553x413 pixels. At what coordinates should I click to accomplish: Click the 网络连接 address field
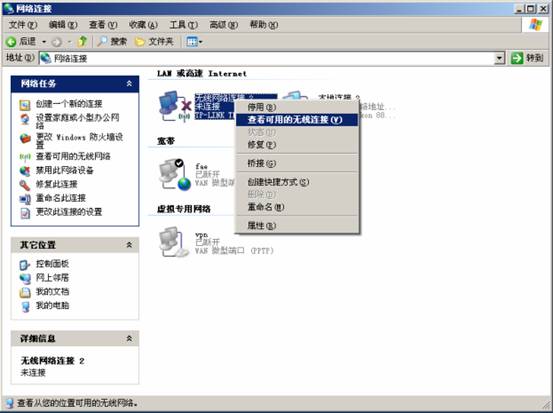coord(267,58)
